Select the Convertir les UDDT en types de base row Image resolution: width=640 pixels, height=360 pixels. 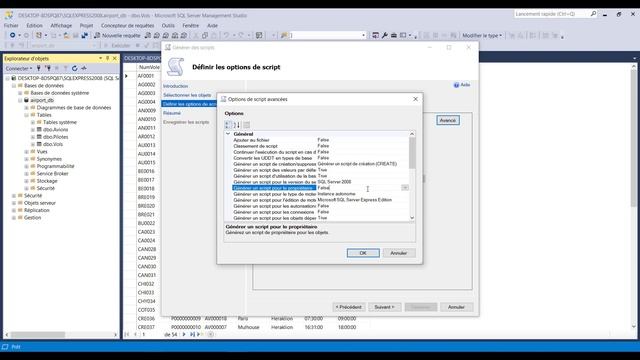320,158
